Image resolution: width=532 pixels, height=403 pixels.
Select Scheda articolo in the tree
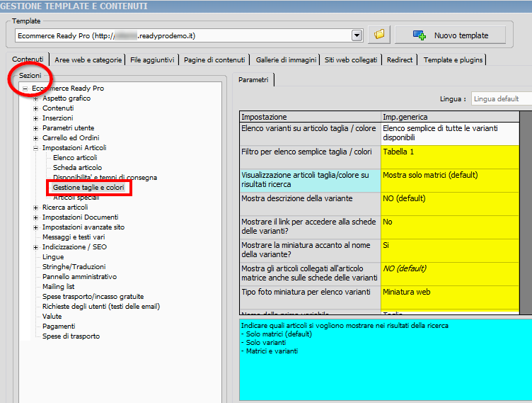point(77,168)
